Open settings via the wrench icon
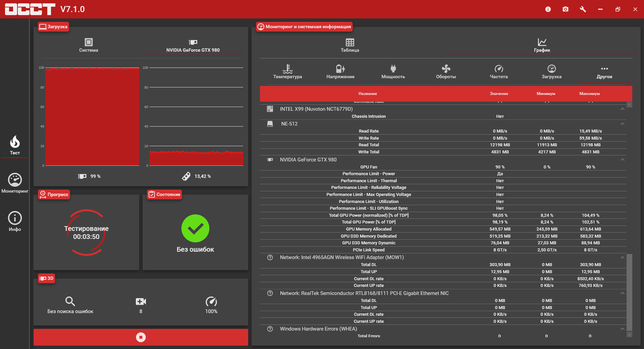The width and height of the screenshot is (644, 349). coord(583,9)
